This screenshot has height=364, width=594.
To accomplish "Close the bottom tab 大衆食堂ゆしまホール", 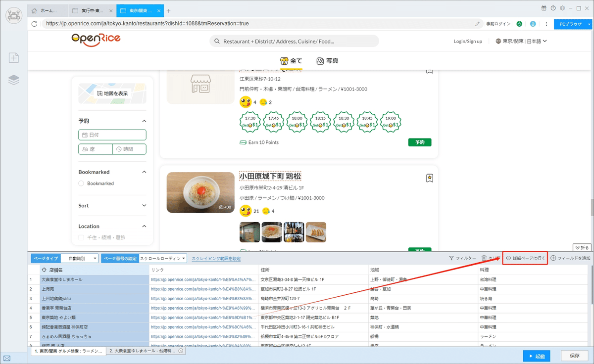I will point(181,351).
